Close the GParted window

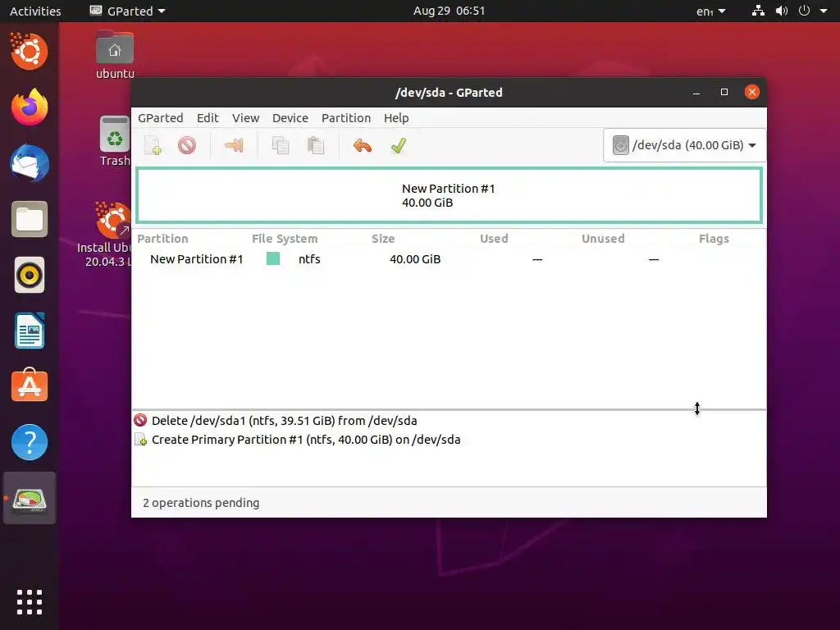point(752,92)
